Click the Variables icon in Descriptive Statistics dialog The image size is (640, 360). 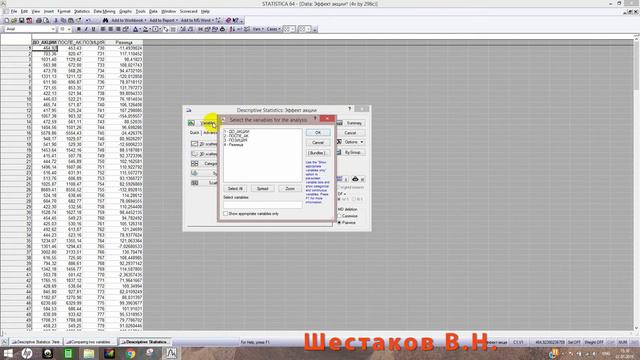(191, 123)
